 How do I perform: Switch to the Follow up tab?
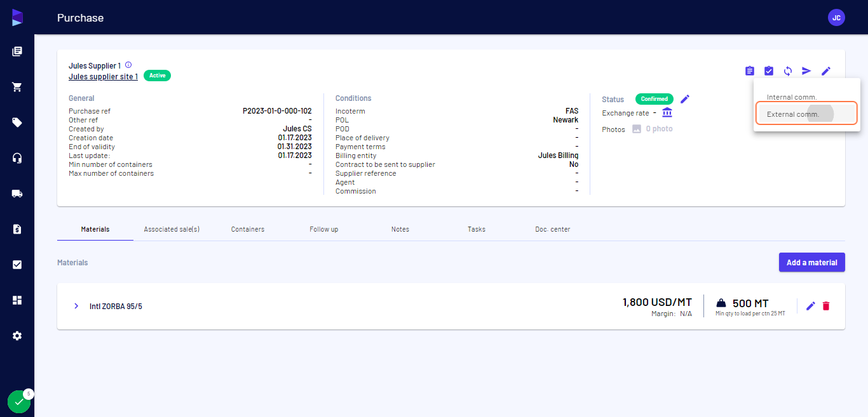[324, 229]
